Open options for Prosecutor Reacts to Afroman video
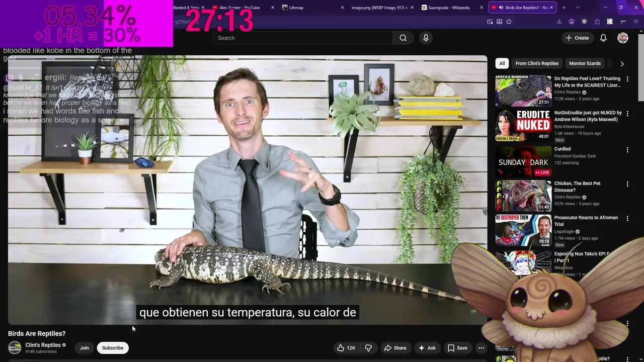The height and width of the screenshot is (362, 644). tap(627, 219)
